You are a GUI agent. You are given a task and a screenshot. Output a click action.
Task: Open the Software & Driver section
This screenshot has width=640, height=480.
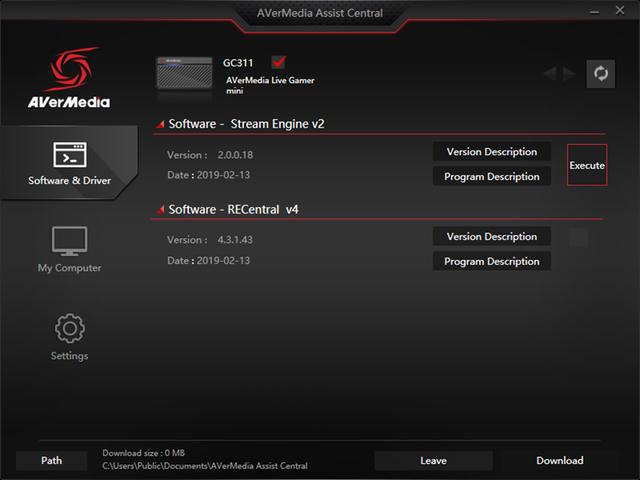coord(69,163)
